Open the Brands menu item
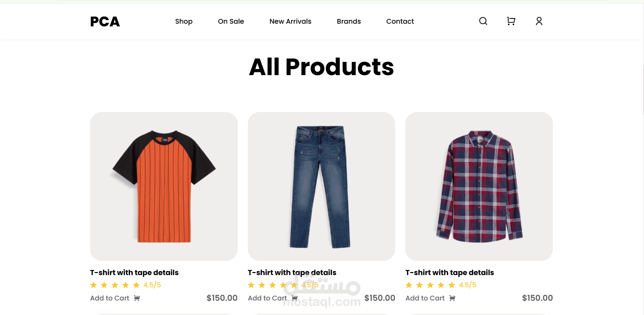Viewport: 644px width, 315px height. point(349,21)
